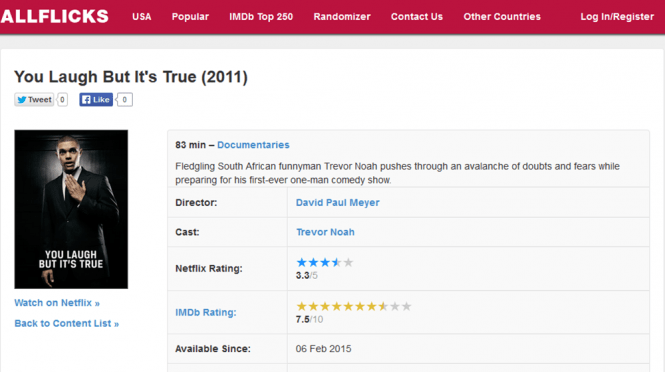Screen dimensions: 665x372
Task: Open the Documentaries genre link
Action: [x=253, y=145]
